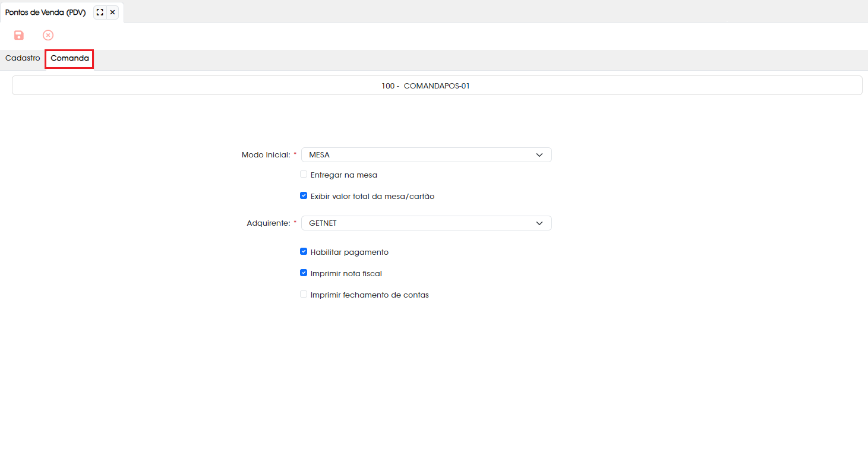The image size is (868, 455).
Task: Open the Modo Inicial dropdown
Action: pyautogui.click(x=427, y=155)
